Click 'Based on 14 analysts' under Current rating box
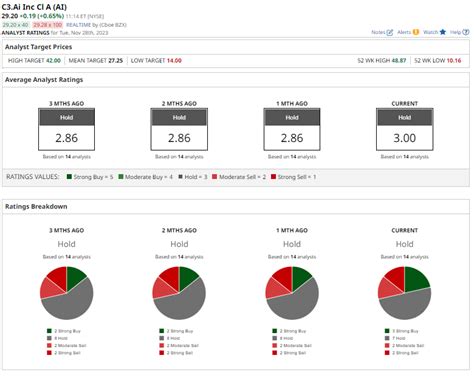The image size is (474, 378). tap(405, 157)
